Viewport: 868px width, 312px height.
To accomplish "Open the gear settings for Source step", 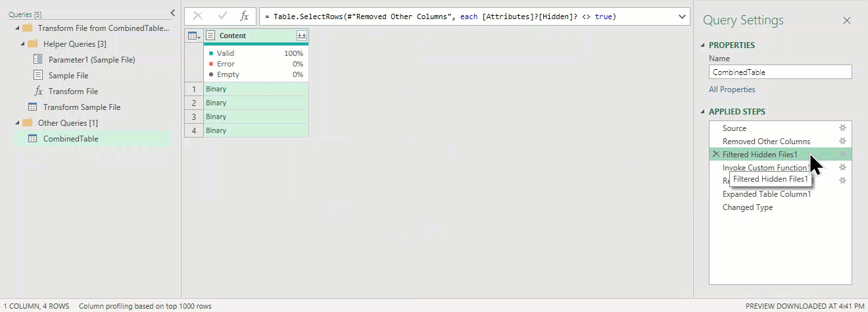I will tap(842, 128).
